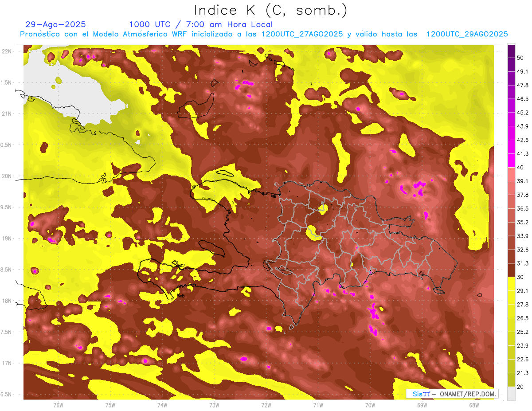Click the 19N latitude axis label
The height and width of the screenshot is (411, 532).
pyautogui.click(x=7, y=239)
